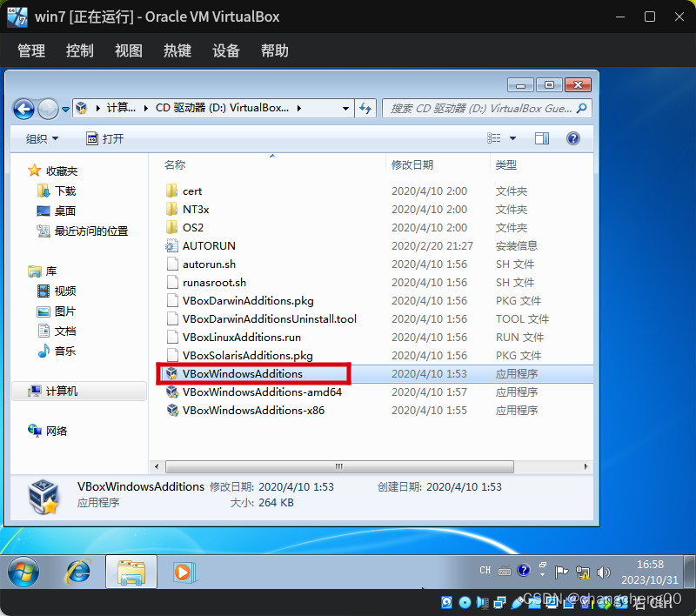Click horizontal scrollbar left arrow
This screenshot has width=696, height=616.
[x=157, y=466]
